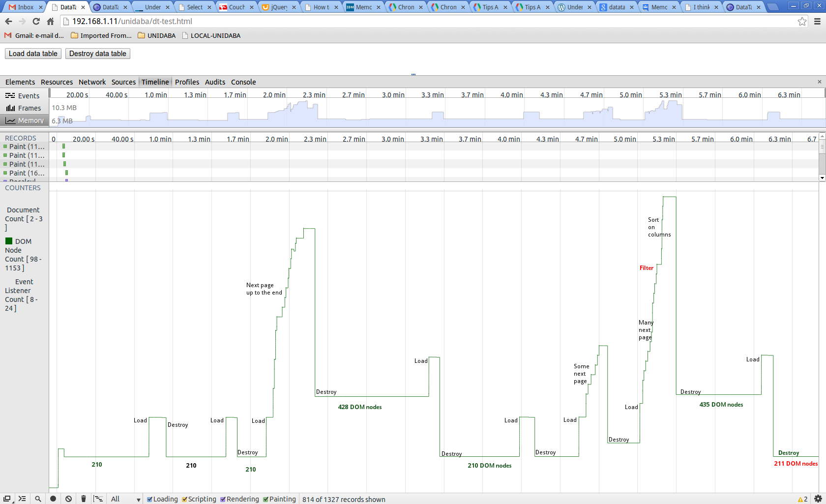Viewport: 826px width, 504px height.
Task: Click the COUNTERS section header
Action: 23,188
